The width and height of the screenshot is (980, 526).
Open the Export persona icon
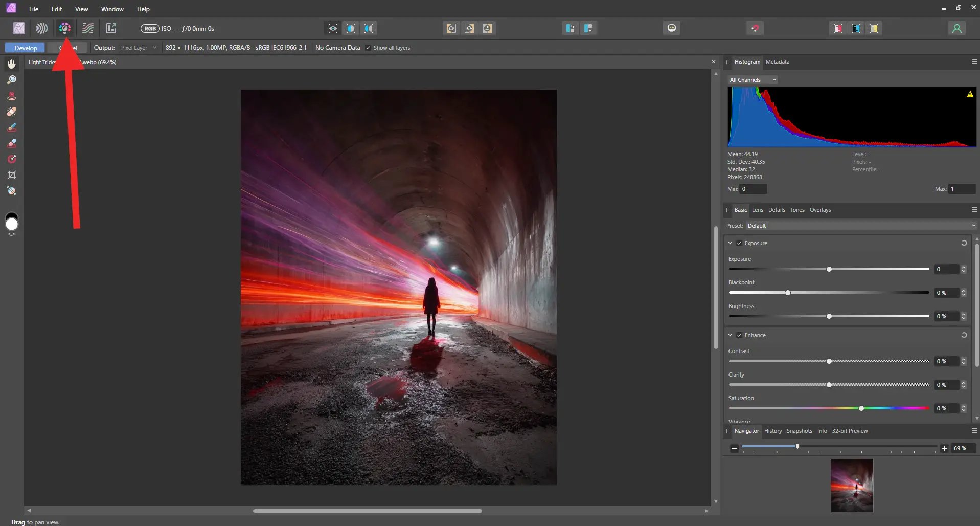click(111, 28)
